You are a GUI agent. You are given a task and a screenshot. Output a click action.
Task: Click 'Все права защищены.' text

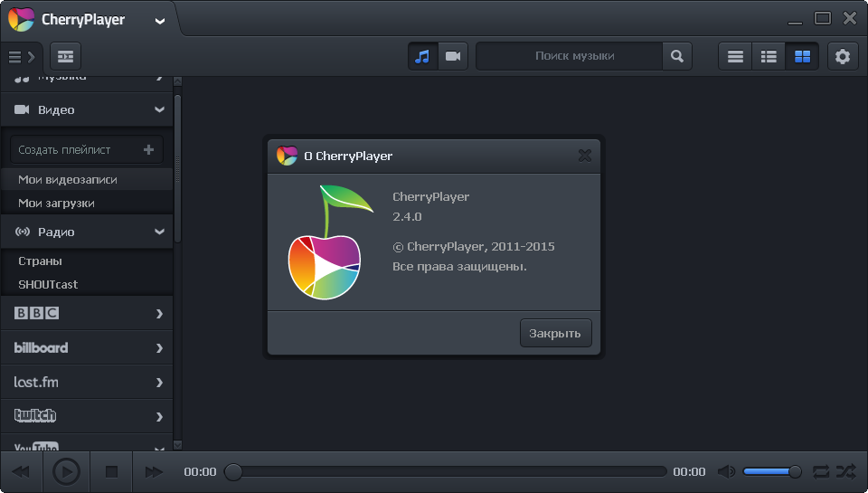pos(459,267)
